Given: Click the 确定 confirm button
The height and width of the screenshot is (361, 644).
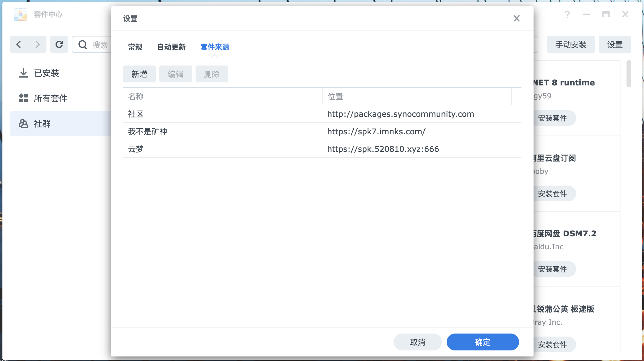Looking at the screenshot, I should coord(482,342).
